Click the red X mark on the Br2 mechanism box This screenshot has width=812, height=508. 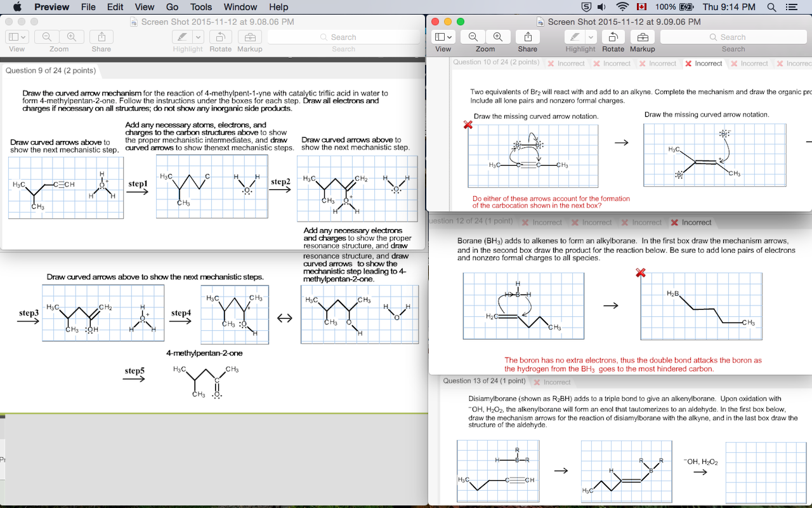[x=468, y=124]
